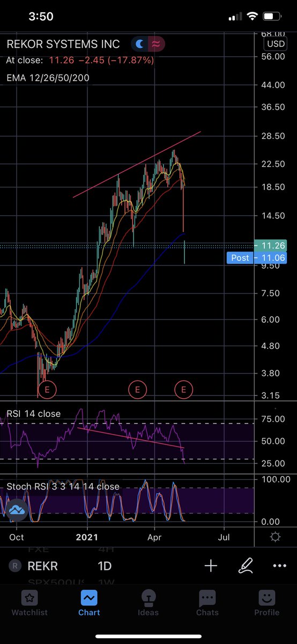Open the three-dot more menu
This screenshot has height=644, width=297.
279,566
